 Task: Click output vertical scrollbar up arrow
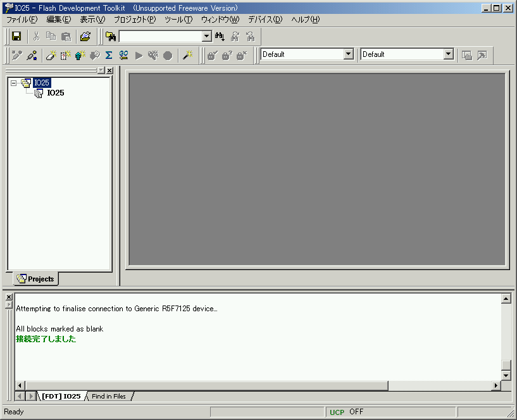coord(506,299)
